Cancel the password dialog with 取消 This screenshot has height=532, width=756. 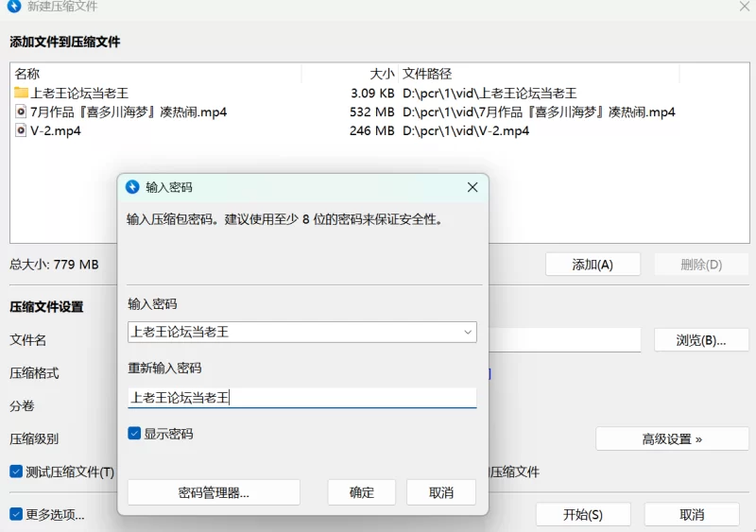pos(441,492)
